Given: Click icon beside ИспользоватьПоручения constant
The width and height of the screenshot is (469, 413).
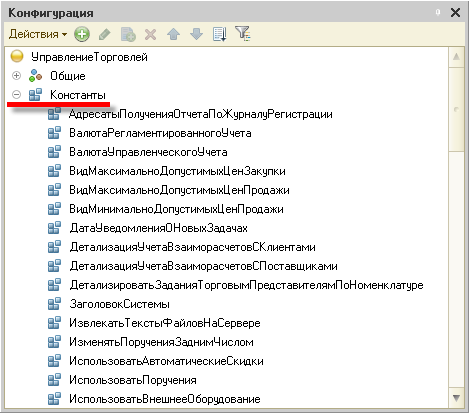Looking at the screenshot, I should pyautogui.click(x=54, y=380).
